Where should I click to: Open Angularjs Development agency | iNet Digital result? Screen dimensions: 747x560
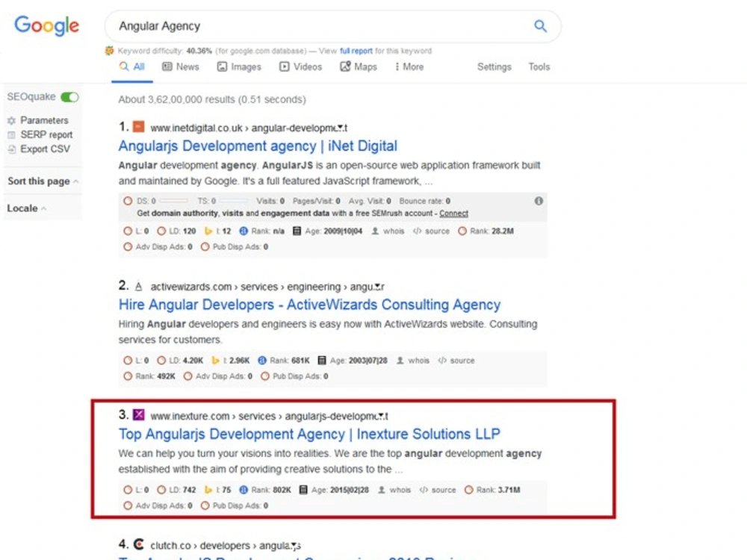pos(258,146)
